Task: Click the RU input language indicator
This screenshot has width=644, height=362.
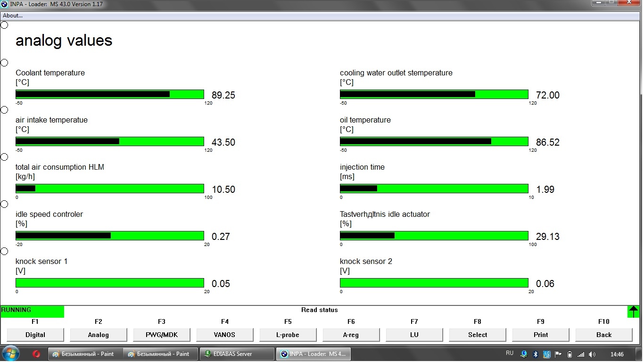Action: (x=509, y=353)
